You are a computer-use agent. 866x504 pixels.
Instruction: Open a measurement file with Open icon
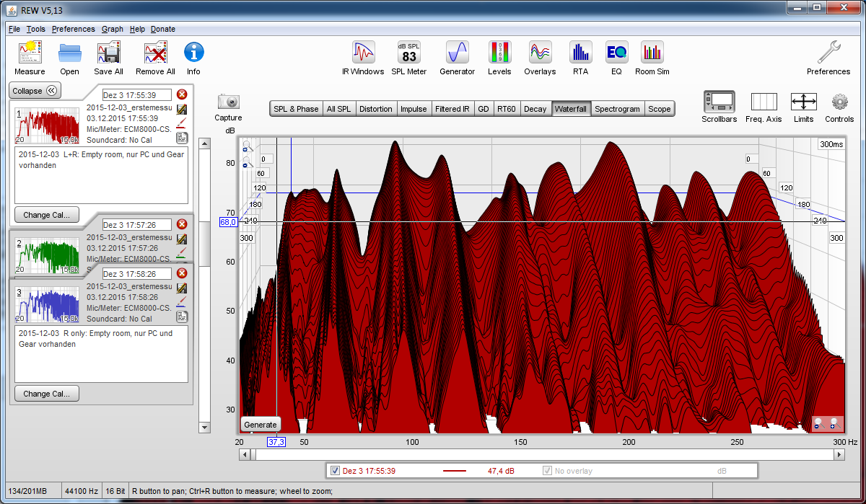[70, 53]
